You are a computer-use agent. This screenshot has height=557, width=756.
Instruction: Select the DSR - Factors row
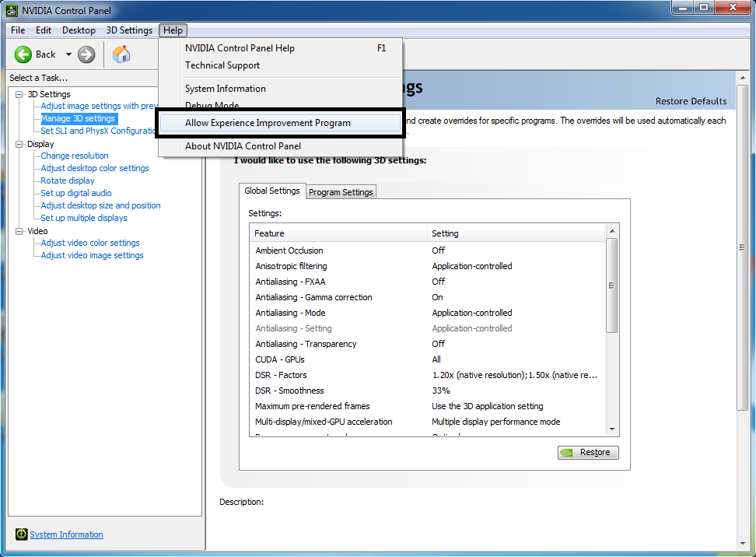[x=427, y=375]
